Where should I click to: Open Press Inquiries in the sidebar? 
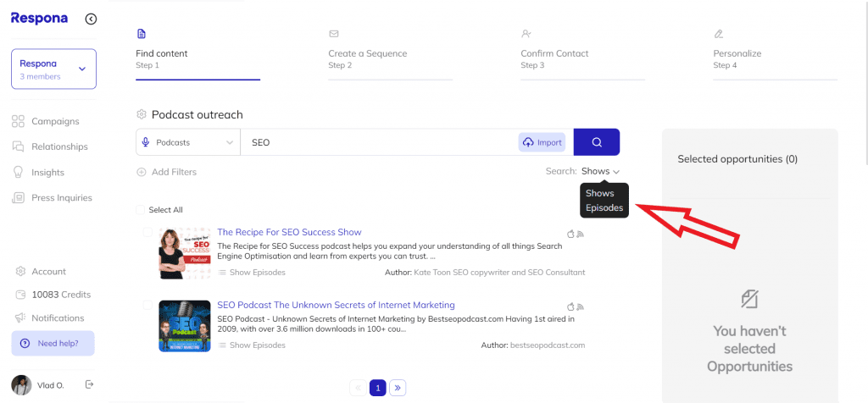(x=61, y=197)
